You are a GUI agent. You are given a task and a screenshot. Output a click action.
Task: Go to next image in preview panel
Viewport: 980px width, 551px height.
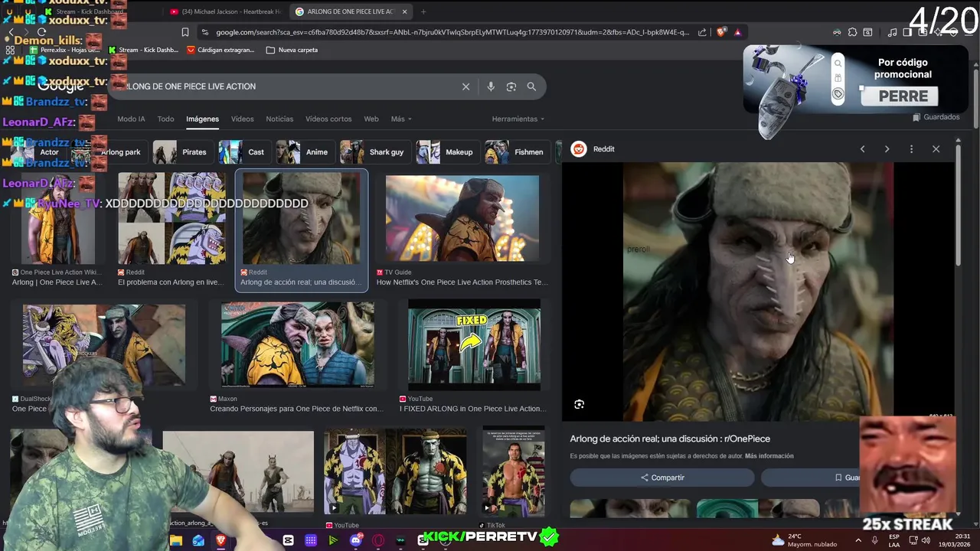point(887,149)
